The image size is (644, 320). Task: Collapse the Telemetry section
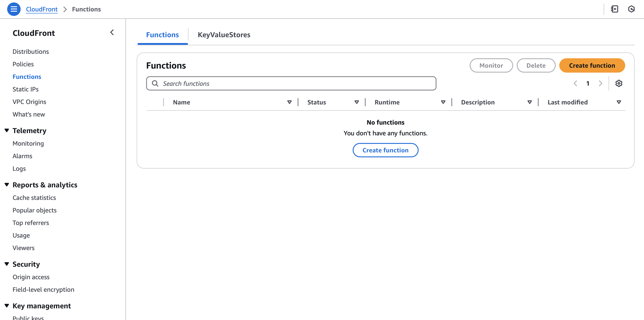[x=7, y=130]
